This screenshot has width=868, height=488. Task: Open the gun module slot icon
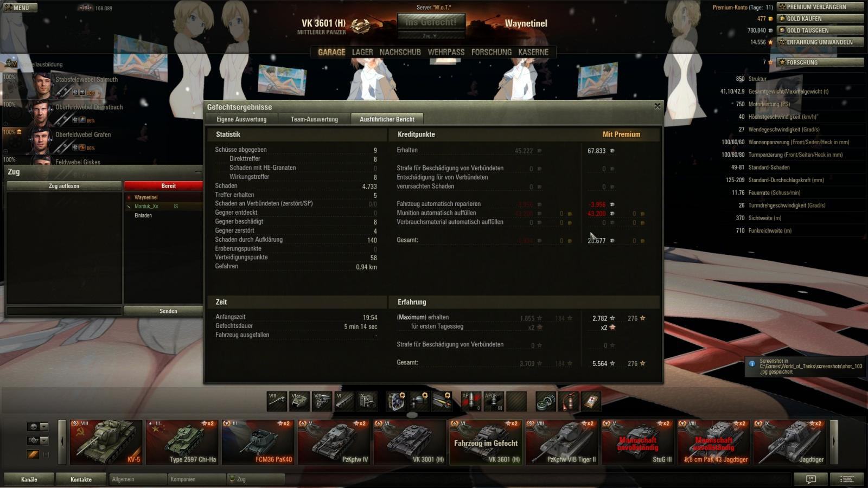tap(277, 401)
